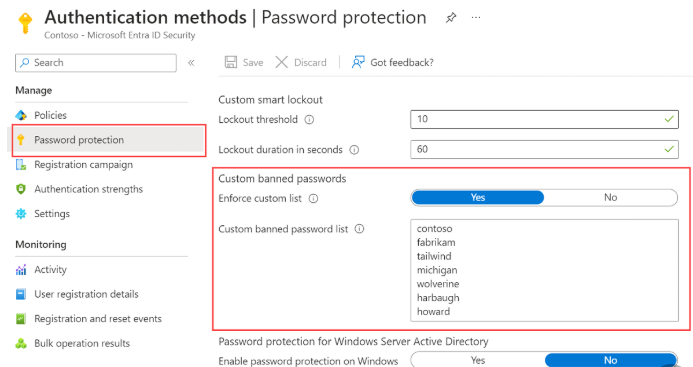Set Enforce custom list to Yes
This screenshot has height=367, width=693.
click(478, 198)
